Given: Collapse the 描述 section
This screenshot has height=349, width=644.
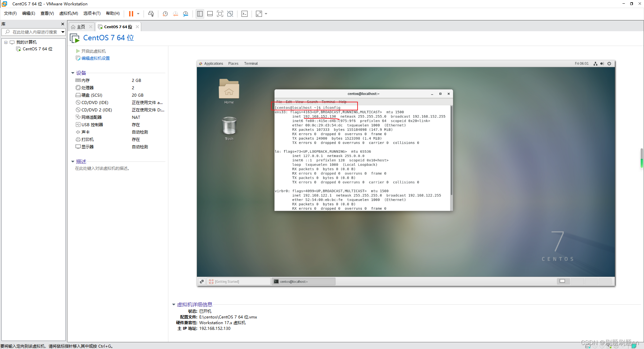Looking at the screenshot, I should click(72, 161).
